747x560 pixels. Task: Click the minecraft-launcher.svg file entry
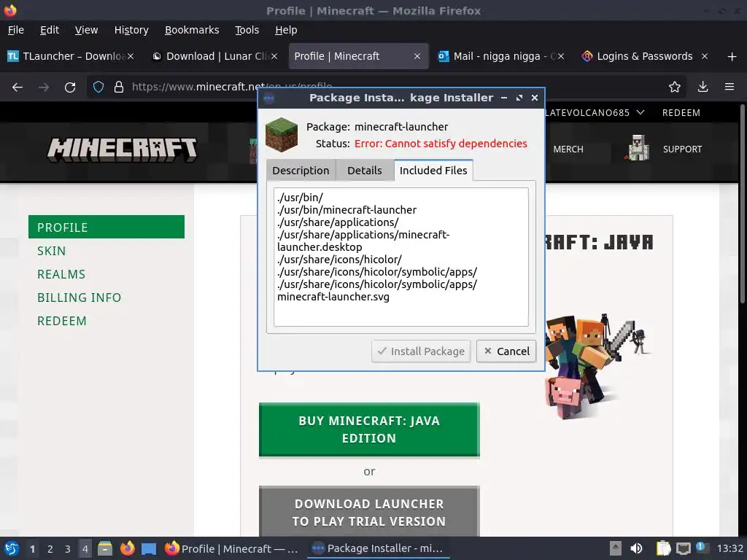333,297
